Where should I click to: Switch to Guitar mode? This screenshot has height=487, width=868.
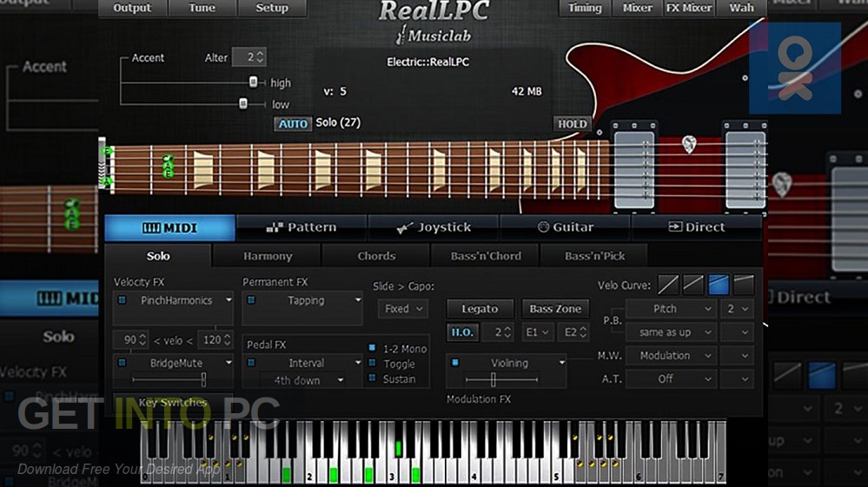[565, 227]
